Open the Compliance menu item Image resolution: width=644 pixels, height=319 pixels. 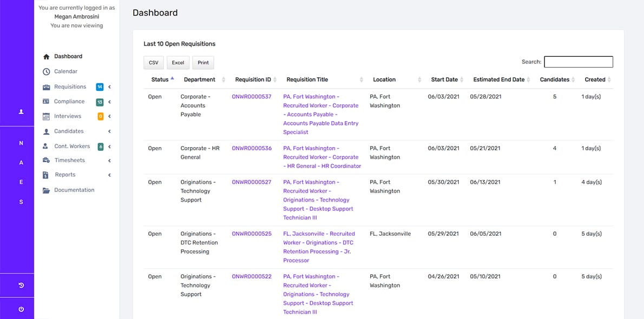click(69, 102)
